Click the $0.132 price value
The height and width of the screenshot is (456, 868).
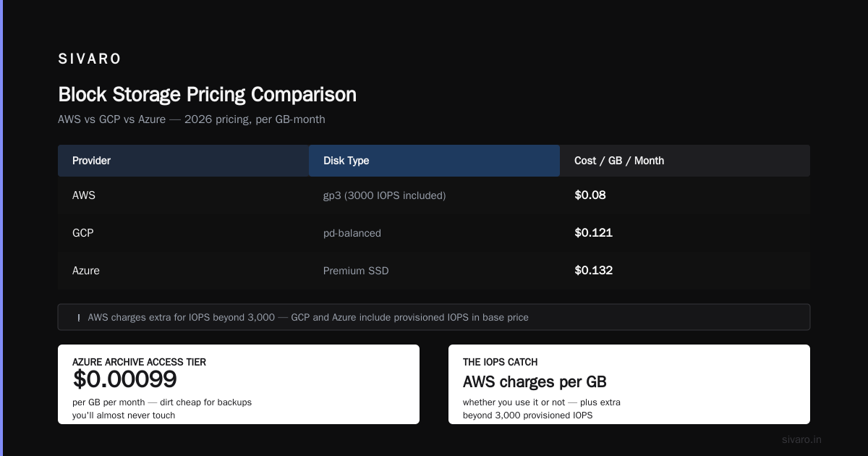pos(593,271)
